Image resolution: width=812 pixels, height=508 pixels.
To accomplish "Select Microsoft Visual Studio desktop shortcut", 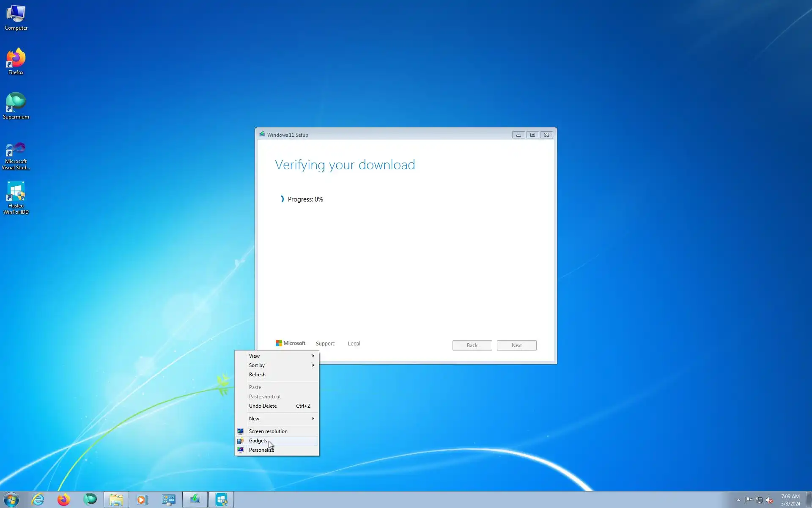I will point(16,155).
